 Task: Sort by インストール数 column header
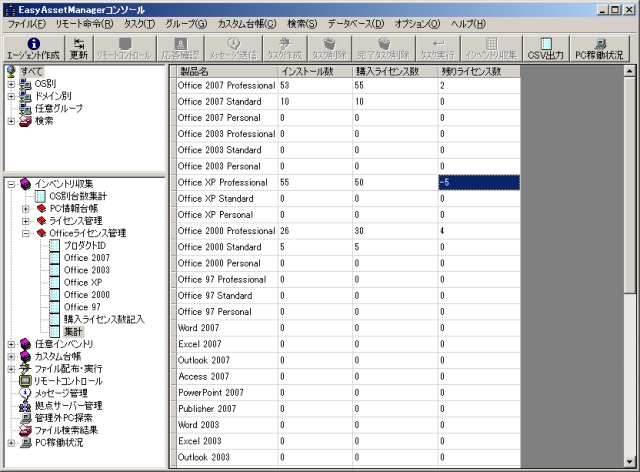[316, 71]
